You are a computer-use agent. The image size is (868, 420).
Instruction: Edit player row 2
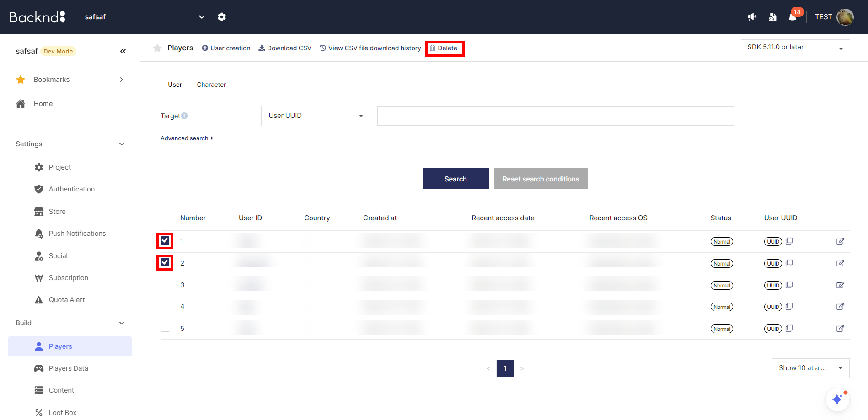[840, 263]
